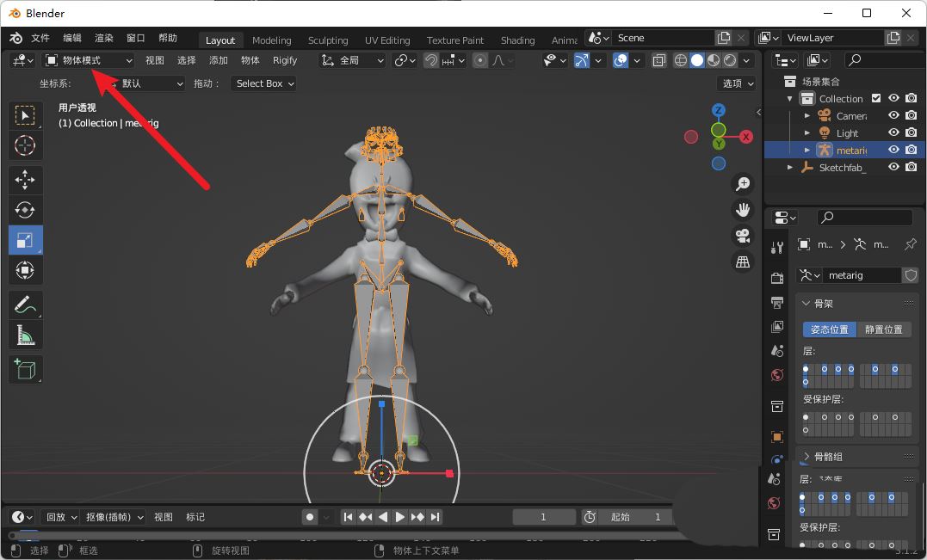Viewport: 927px width, 560px height.
Task: Select the Rotate tool
Action: [25, 209]
